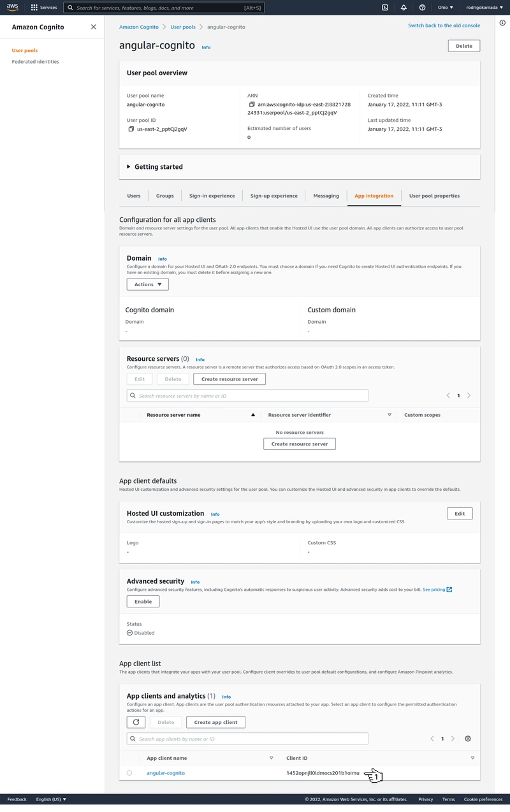Open the angular-cognito app client link
Image resolution: width=510 pixels, height=812 pixels.
tap(166, 773)
